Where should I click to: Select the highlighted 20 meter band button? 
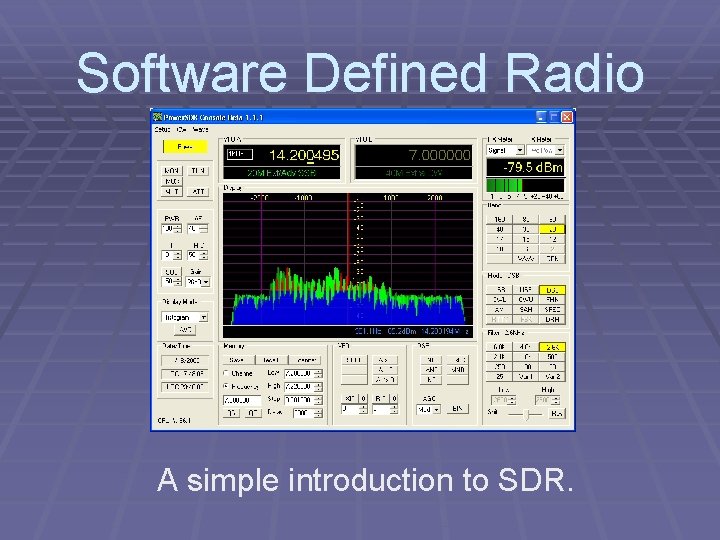coord(552,229)
